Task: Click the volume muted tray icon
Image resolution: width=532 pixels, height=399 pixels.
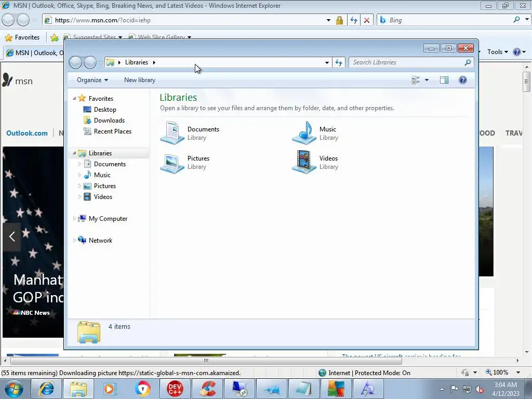Action: click(480, 389)
